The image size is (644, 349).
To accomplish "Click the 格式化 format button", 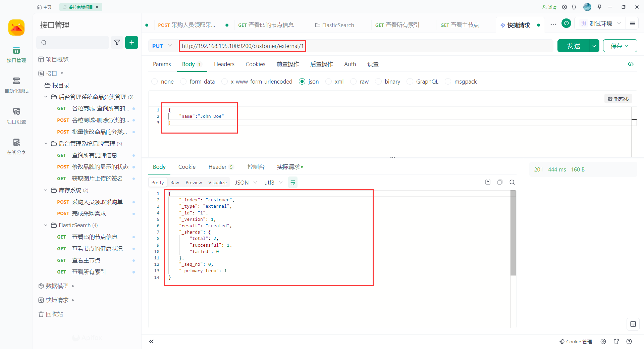I will pos(618,99).
